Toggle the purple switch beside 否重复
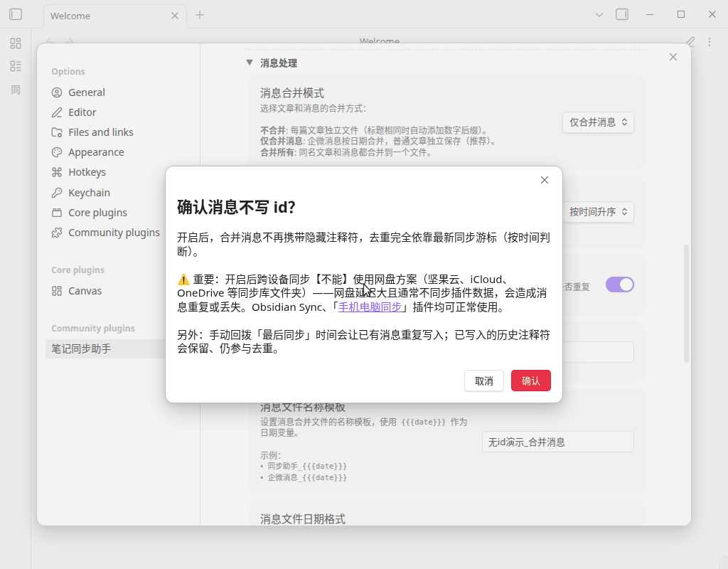Viewport: 728px width, 569px height. pyautogui.click(x=619, y=284)
